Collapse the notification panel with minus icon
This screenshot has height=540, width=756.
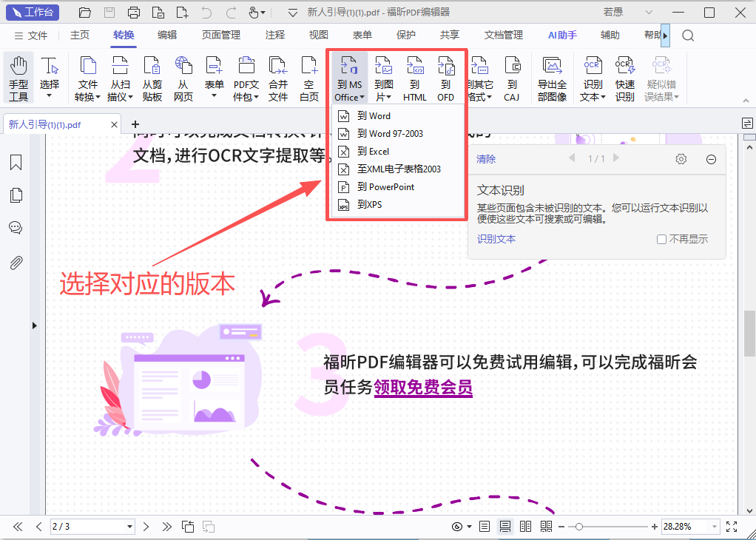click(x=711, y=160)
